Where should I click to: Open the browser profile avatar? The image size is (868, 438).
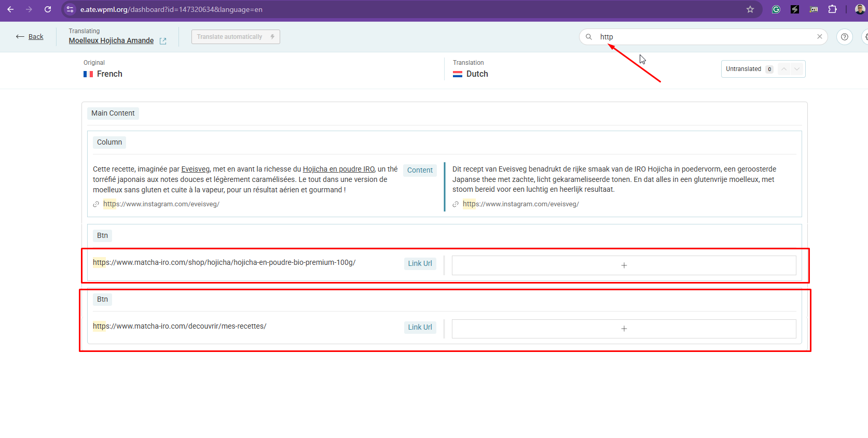coord(860,9)
